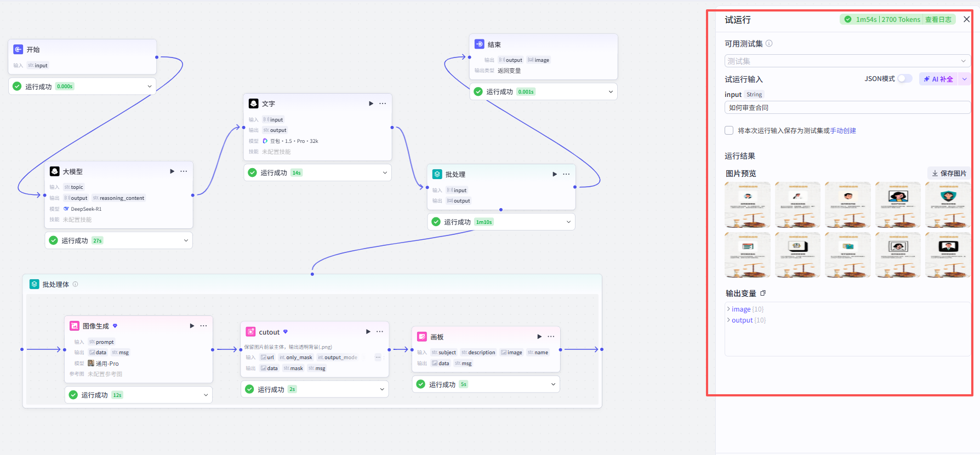
Task: Click the input field containing 如何审查合同
Action: (847, 107)
